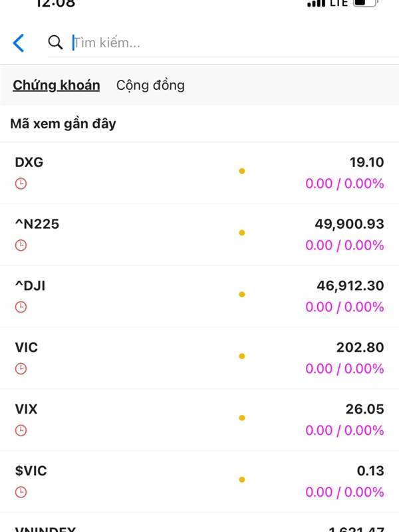Viewport: 399px width, 532px height.
Task: Select the VIX price 26.05
Action: tap(364, 409)
